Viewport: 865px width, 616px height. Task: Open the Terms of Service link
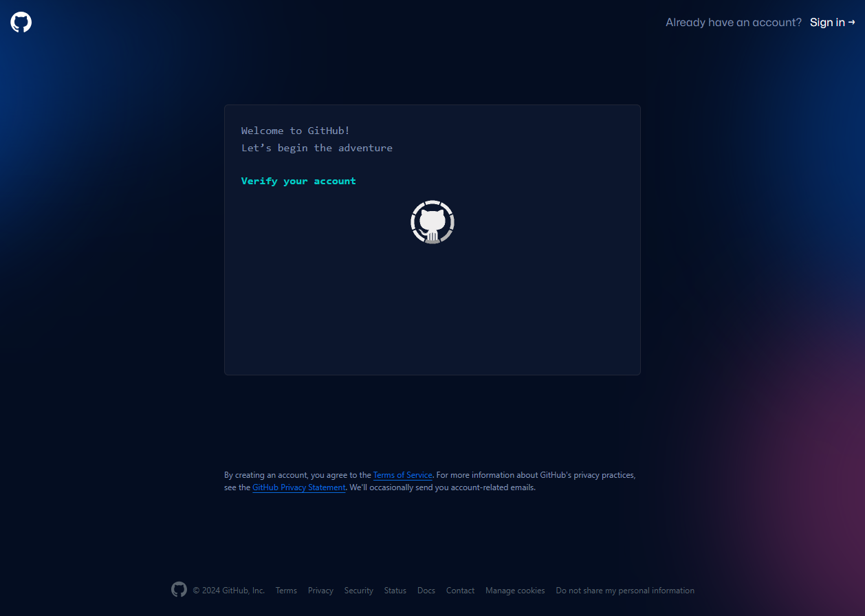(x=402, y=474)
